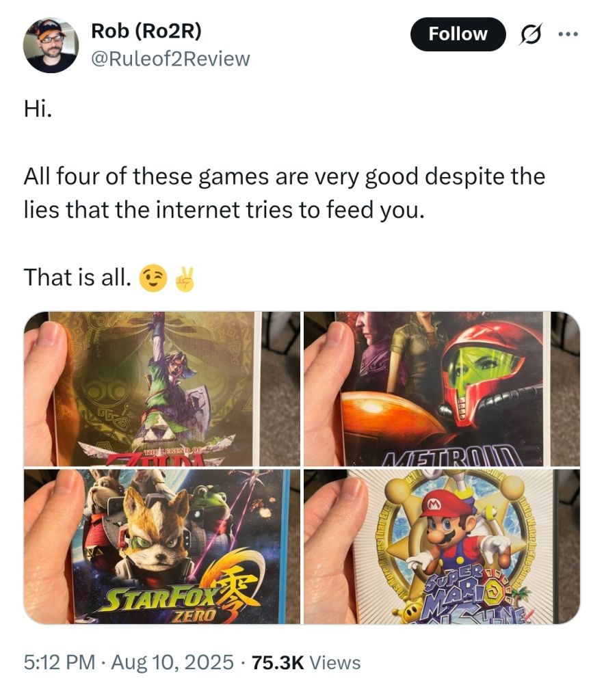Click the Aug 10, 2025 date
Screen dimensions: 604x700
[x=172, y=662]
